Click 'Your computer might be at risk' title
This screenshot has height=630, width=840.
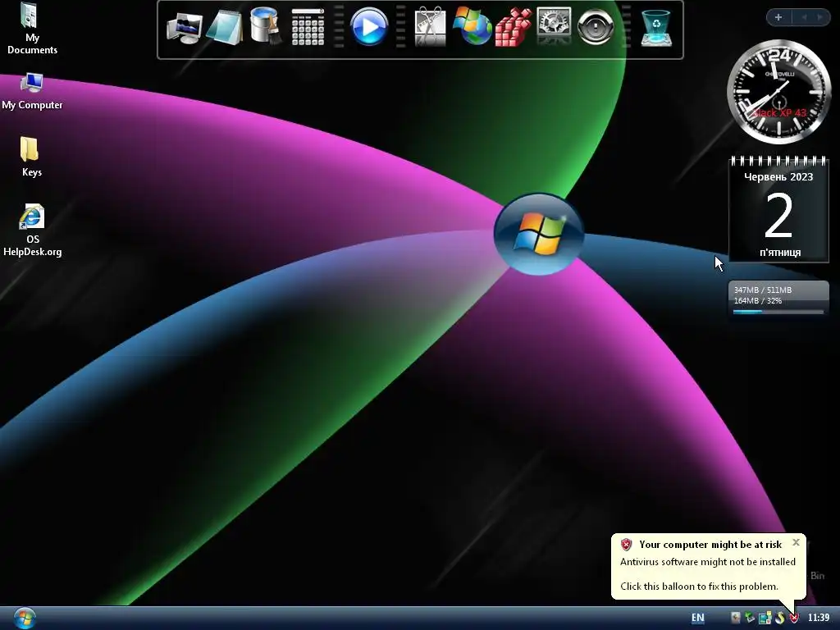click(710, 545)
